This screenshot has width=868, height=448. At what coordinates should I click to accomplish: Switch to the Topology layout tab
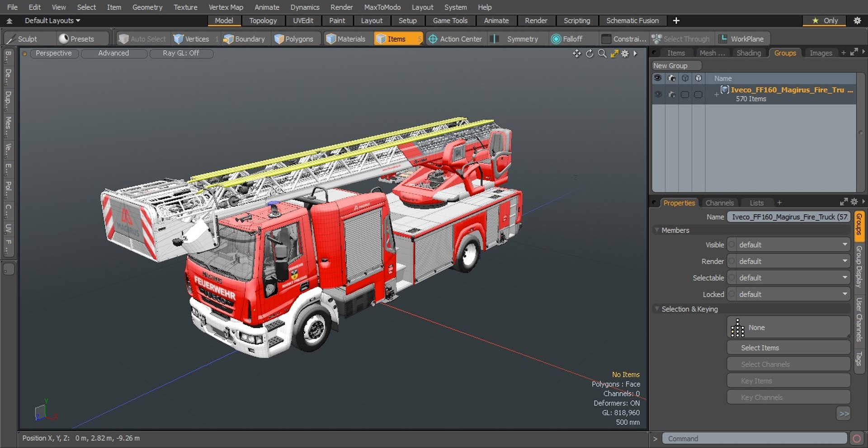click(263, 20)
